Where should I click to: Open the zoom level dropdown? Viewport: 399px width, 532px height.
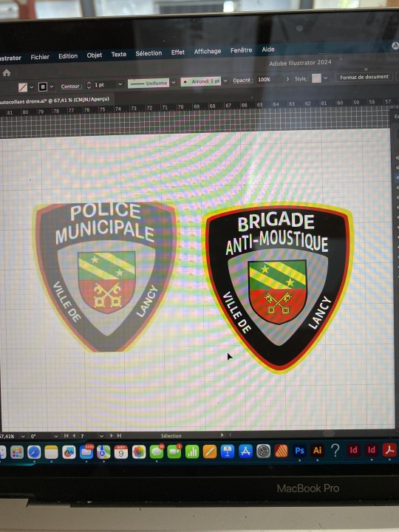[23, 437]
